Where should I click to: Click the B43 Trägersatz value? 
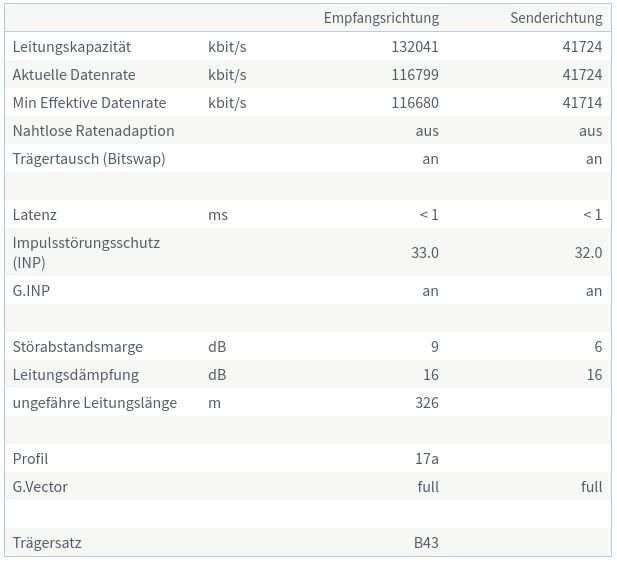[426, 542]
